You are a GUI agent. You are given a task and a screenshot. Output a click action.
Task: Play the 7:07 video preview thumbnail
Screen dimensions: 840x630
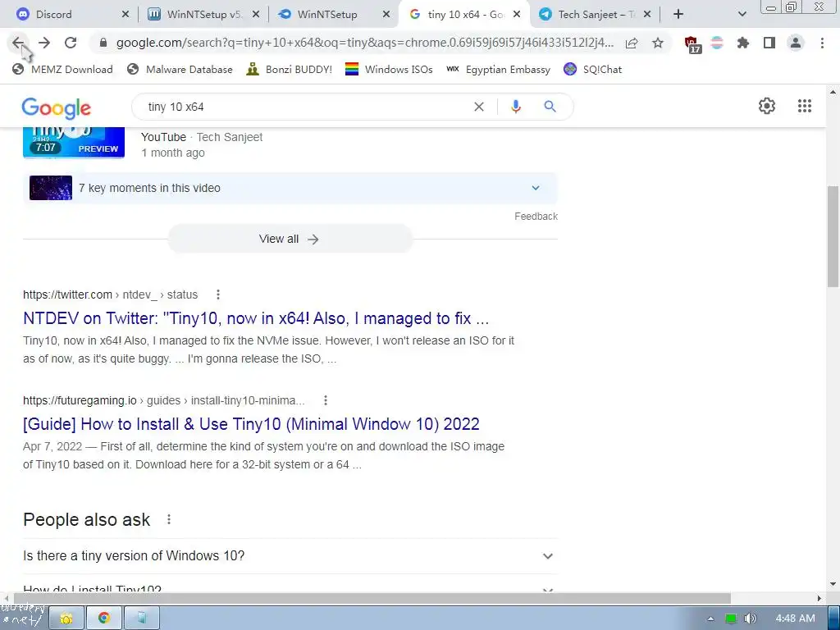(74, 143)
